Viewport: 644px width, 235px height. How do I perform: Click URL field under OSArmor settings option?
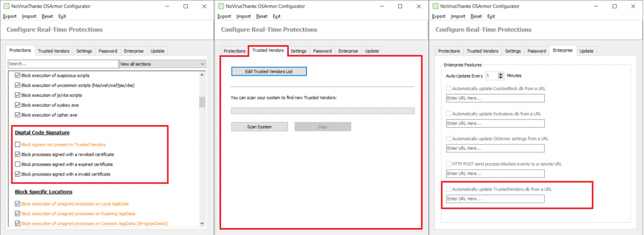[x=495, y=148]
